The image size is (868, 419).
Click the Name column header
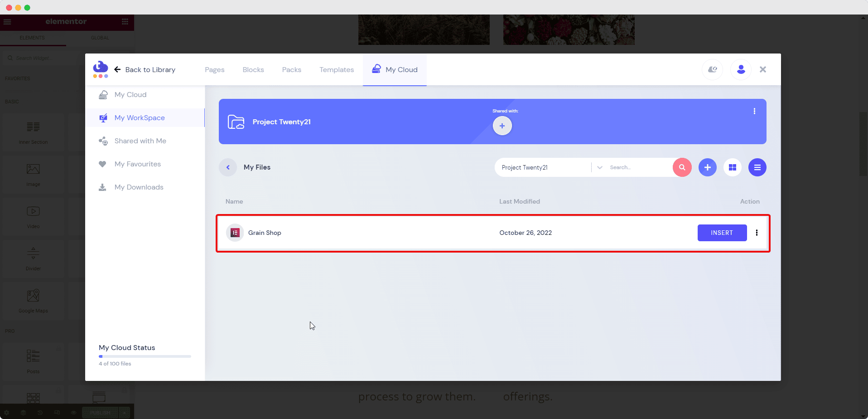[x=234, y=201]
